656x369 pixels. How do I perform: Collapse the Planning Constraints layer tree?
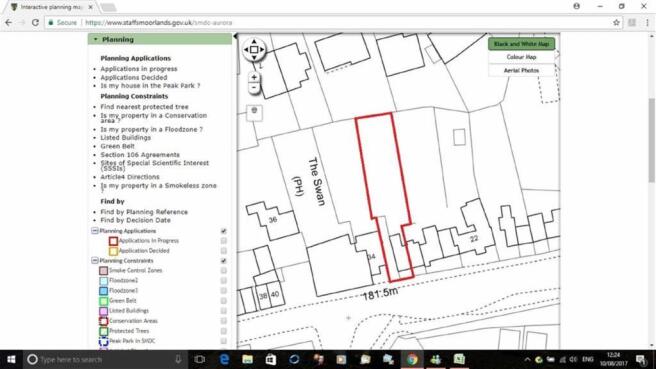point(95,261)
